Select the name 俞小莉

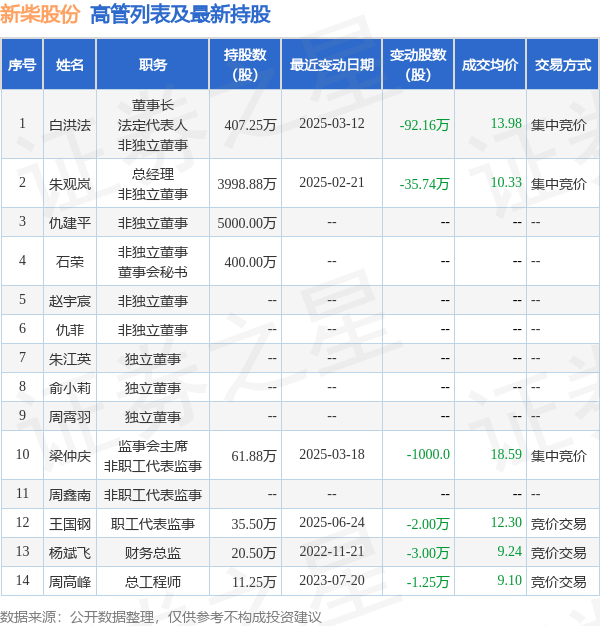[70, 387]
